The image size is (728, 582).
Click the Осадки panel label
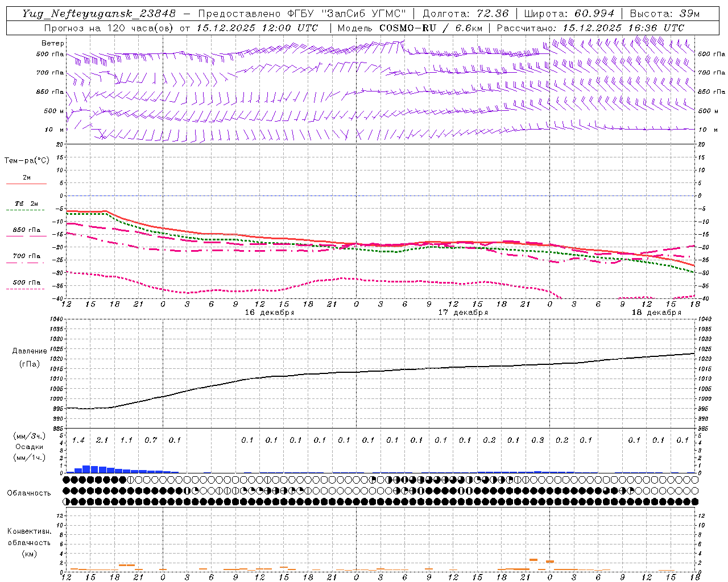29,446
